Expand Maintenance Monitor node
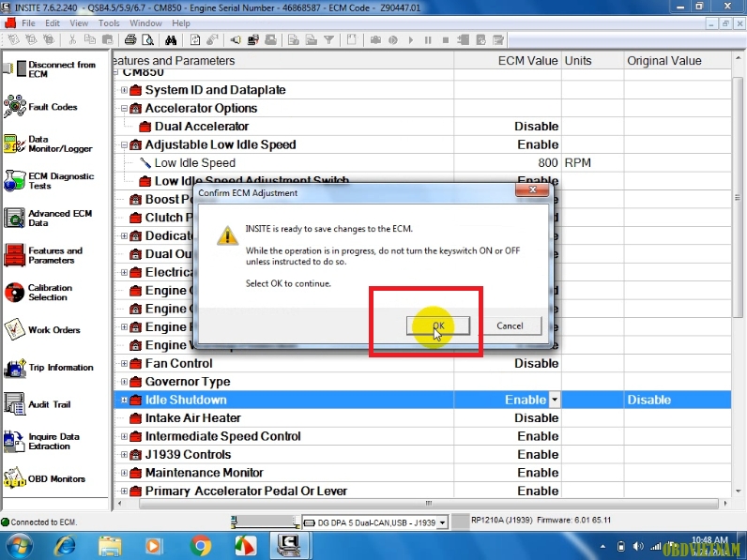This screenshot has width=747, height=560. coord(124,473)
